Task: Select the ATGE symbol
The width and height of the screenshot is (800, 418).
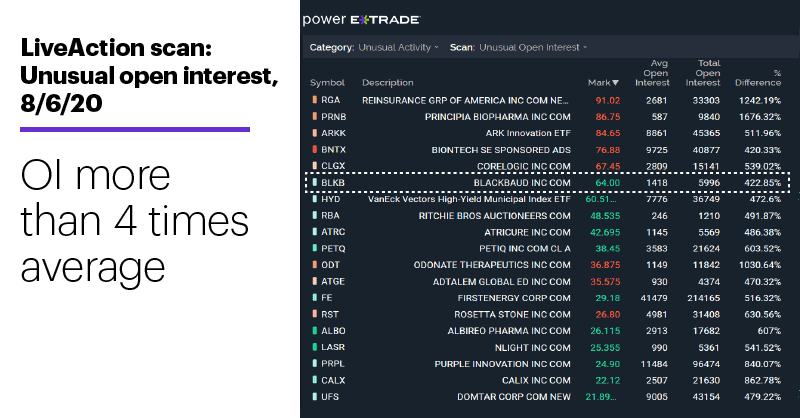Action: tap(333, 281)
